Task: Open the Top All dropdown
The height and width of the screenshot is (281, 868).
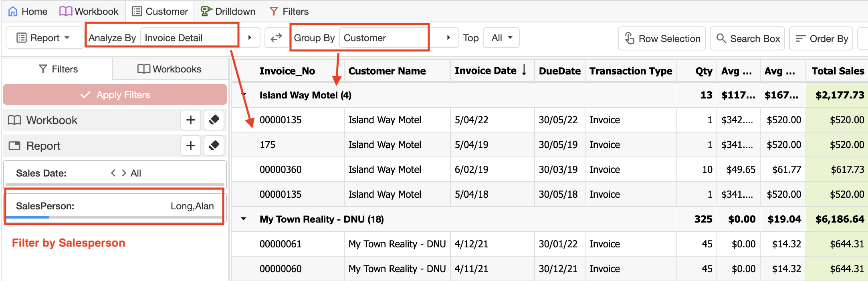Action: coord(501,38)
